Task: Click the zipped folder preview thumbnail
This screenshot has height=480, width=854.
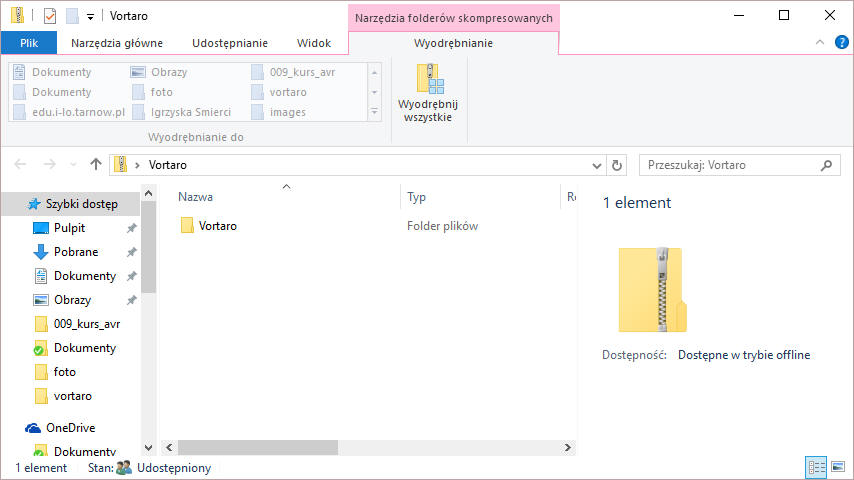Action: 652,290
